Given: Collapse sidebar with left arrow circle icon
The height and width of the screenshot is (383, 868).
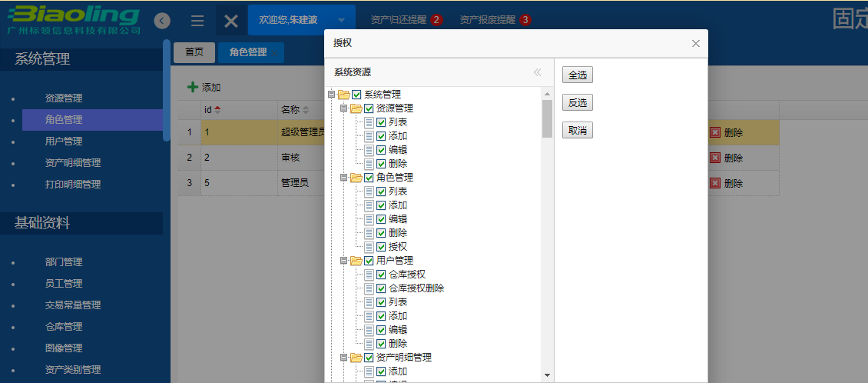Looking at the screenshot, I should (161, 21).
